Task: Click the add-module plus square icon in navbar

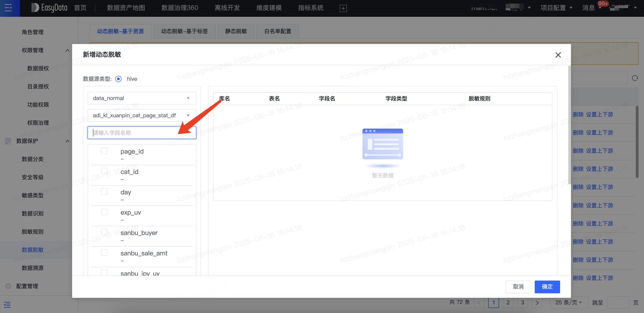Action: [343, 8]
